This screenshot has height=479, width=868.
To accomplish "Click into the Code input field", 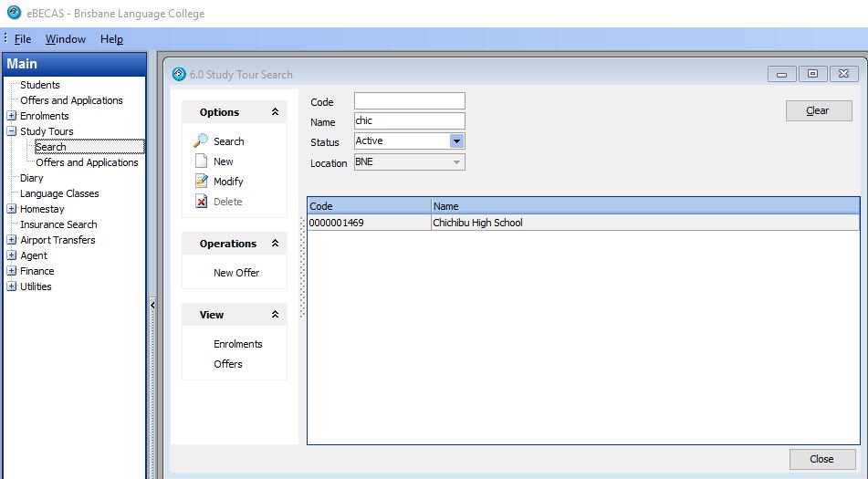I will pos(409,101).
